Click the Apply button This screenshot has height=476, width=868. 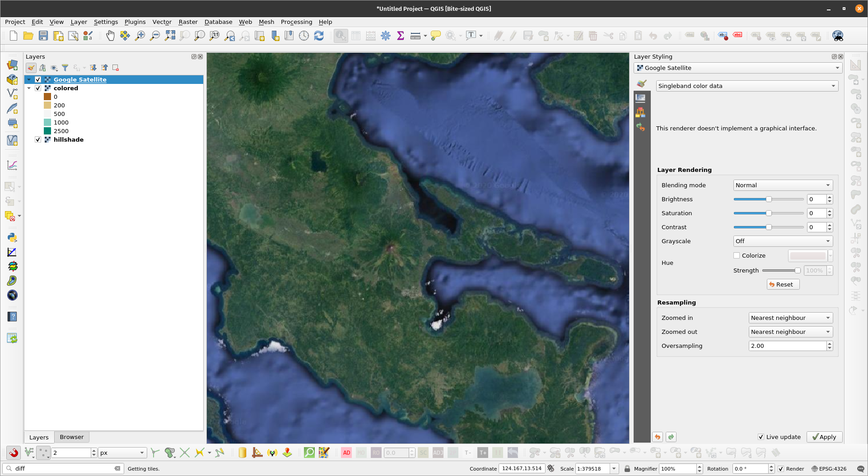pos(824,437)
